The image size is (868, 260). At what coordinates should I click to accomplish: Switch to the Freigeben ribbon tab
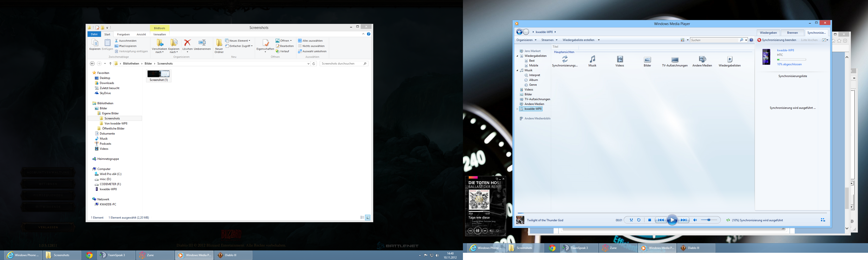(x=123, y=34)
